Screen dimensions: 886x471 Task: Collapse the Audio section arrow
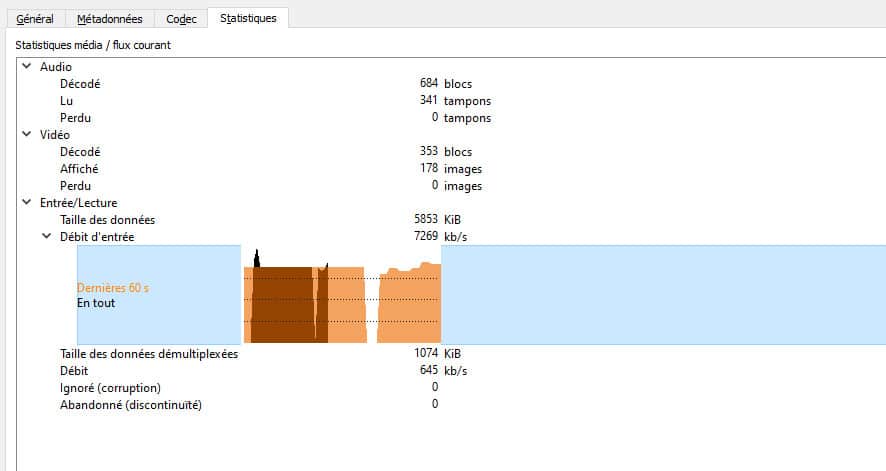click(27, 67)
